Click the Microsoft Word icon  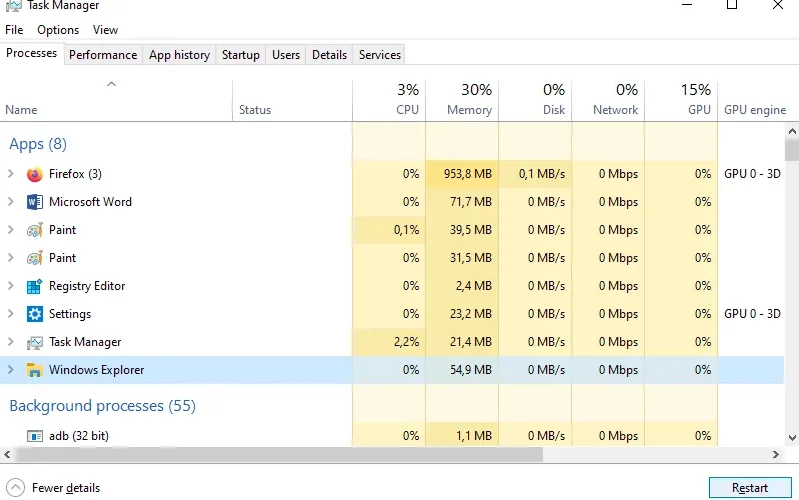(x=35, y=202)
